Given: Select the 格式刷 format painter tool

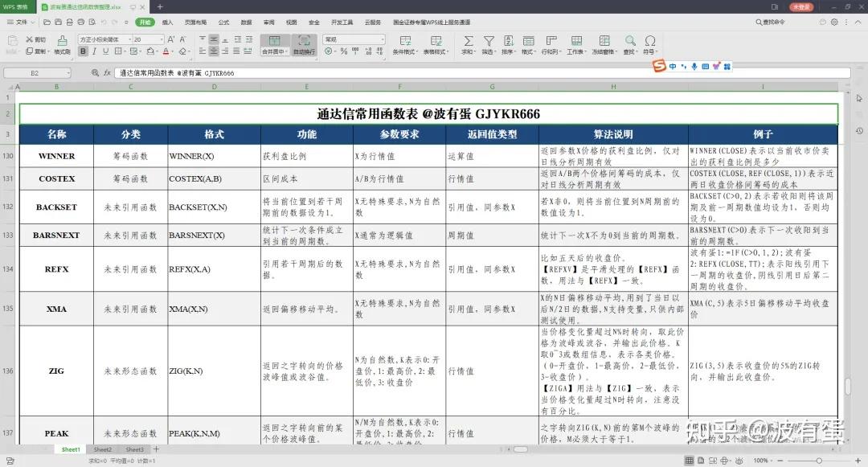Looking at the screenshot, I should point(62,45).
